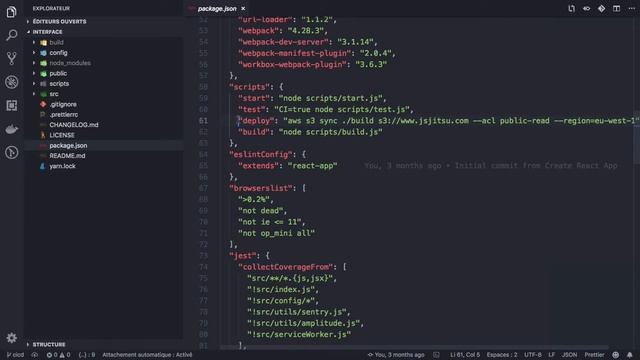Expand the scripts folder
Image resolution: width=640 pixels, height=360 pixels.
[x=59, y=84]
